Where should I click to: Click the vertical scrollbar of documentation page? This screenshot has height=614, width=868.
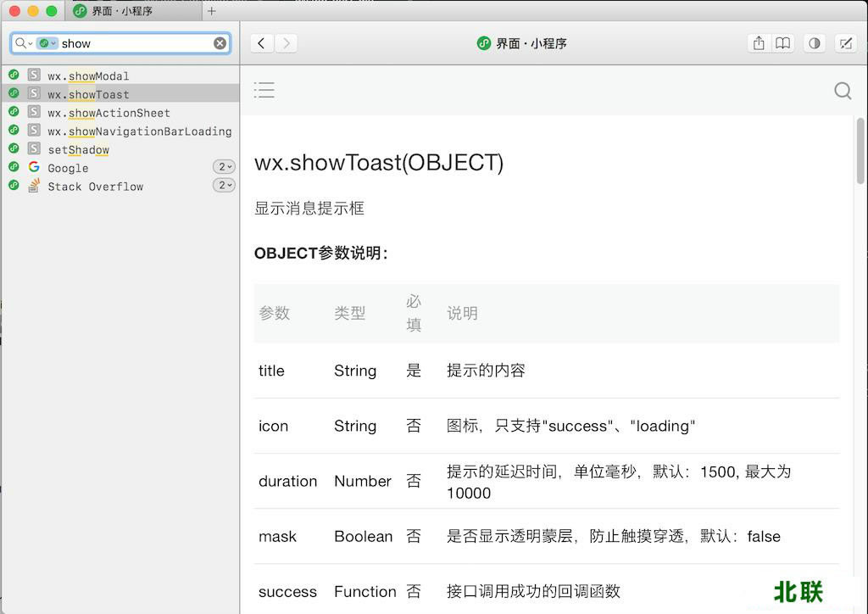tap(860, 151)
